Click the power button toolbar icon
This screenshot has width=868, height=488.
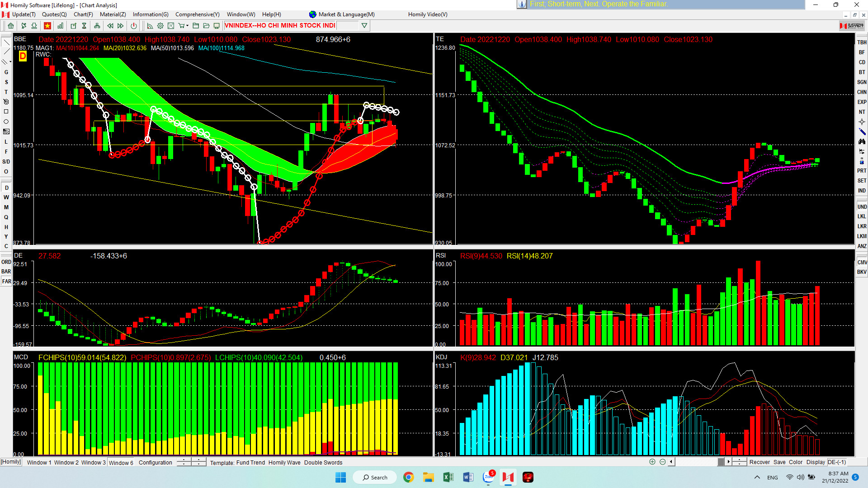[x=134, y=26]
